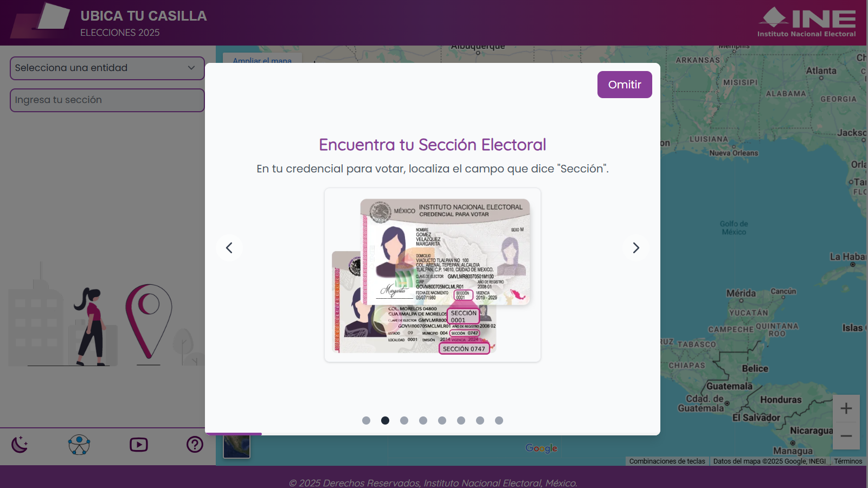Click the Ingresa tu sección input field
868x488 pixels.
107,100
